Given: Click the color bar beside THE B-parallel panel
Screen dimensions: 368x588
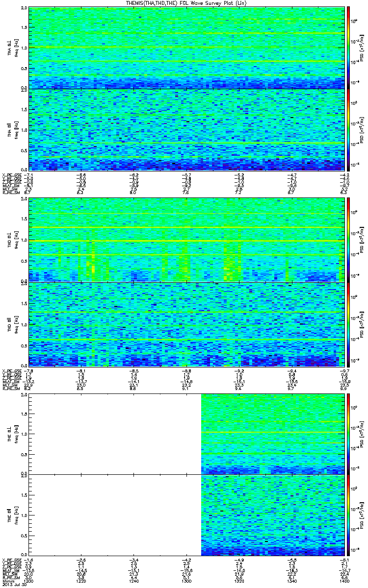Looking at the screenshot, I should [x=349, y=515].
